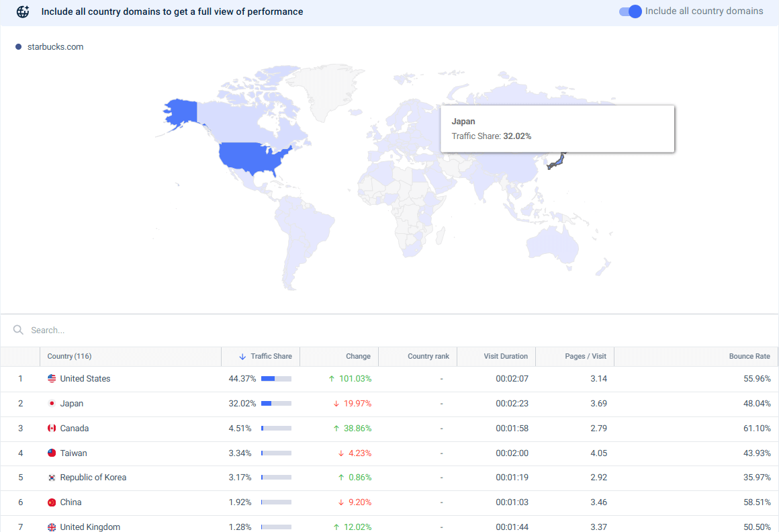Viewport: 779px width, 532px height.
Task: Click the globe sparkle icon in banner
Action: pyautogui.click(x=23, y=11)
